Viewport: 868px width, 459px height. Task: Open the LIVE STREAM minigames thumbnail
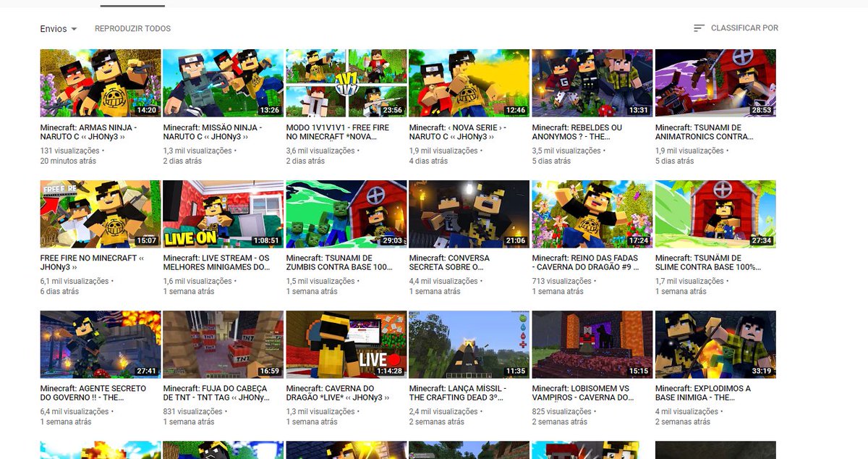[x=224, y=214]
